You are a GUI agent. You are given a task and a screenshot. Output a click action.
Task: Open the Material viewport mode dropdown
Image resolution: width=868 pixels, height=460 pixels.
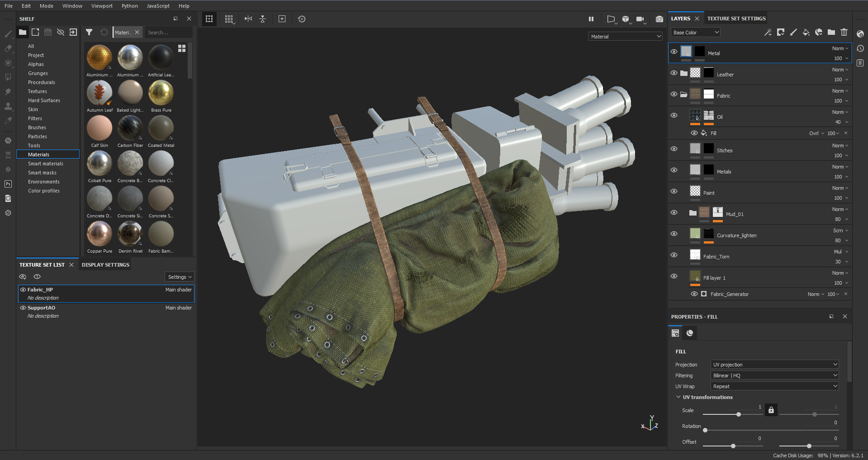pyautogui.click(x=626, y=37)
